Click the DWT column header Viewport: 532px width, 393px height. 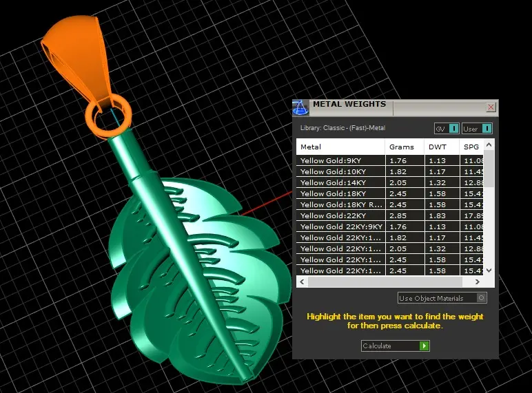pyautogui.click(x=442, y=147)
